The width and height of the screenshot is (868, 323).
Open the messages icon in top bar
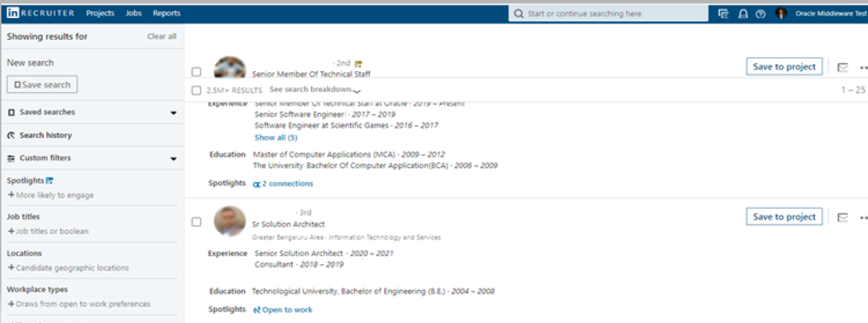723,13
